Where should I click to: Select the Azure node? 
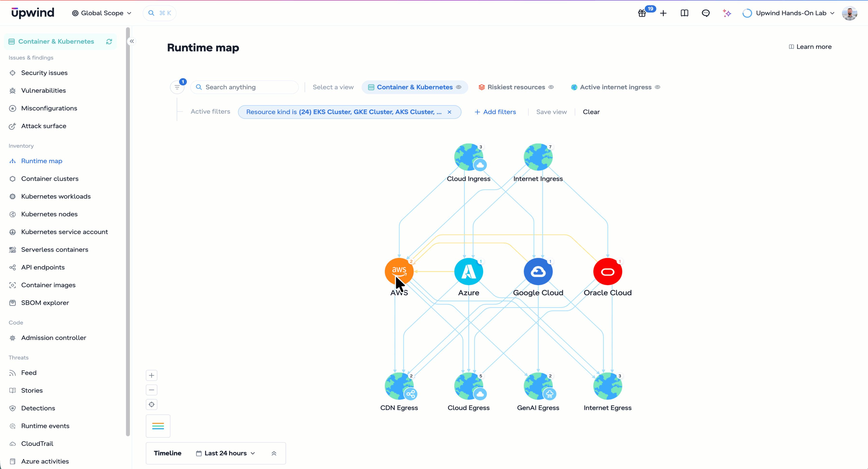point(468,272)
